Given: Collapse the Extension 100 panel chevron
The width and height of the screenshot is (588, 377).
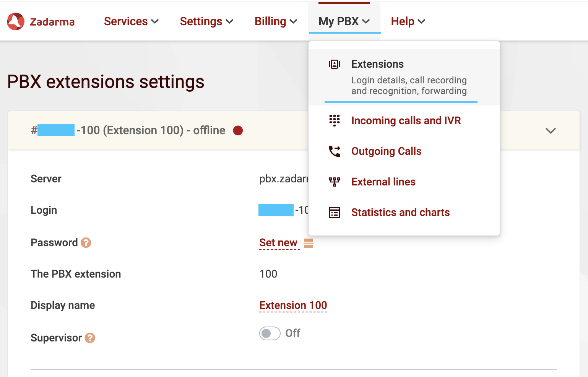Looking at the screenshot, I should (550, 131).
